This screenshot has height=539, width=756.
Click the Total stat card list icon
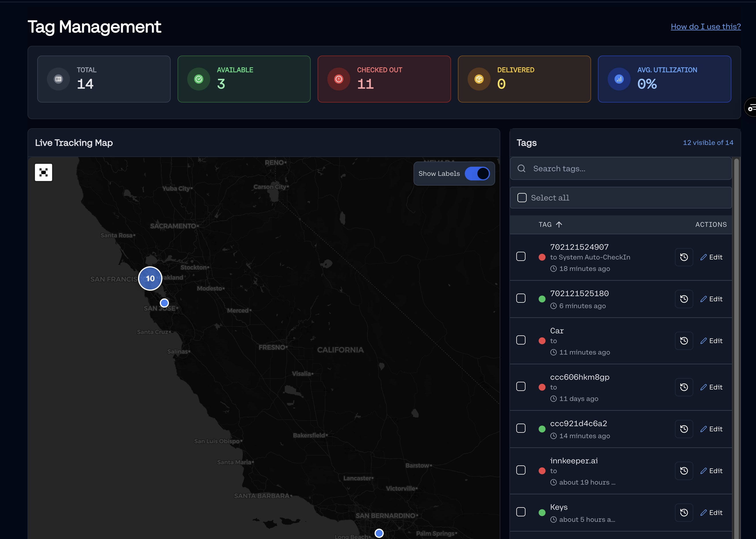tap(58, 79)
